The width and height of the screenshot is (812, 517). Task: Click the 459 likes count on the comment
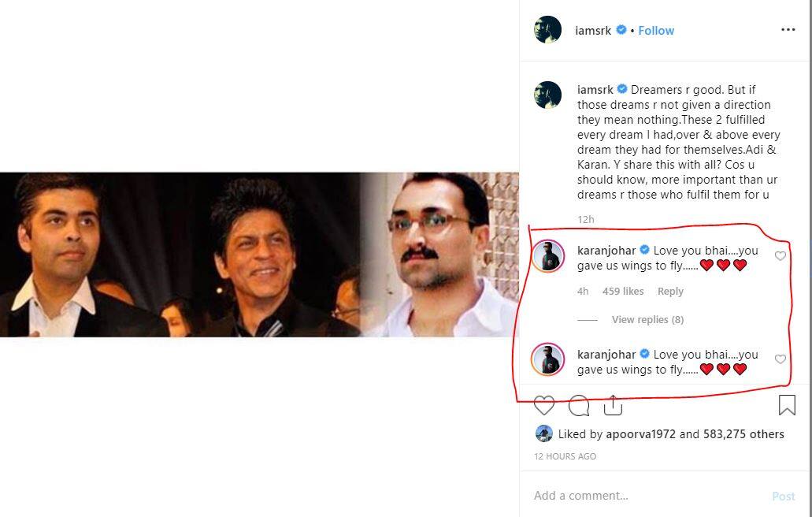click(x=622, y=291)
